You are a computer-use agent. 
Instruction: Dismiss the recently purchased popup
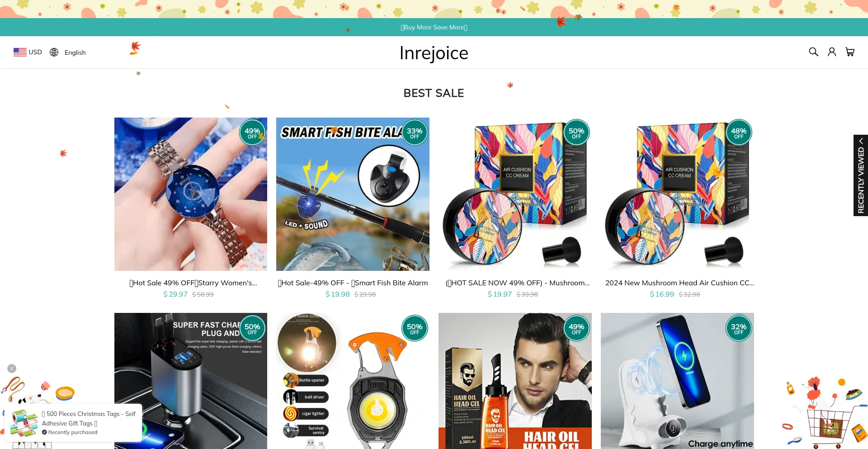point(12,369)
